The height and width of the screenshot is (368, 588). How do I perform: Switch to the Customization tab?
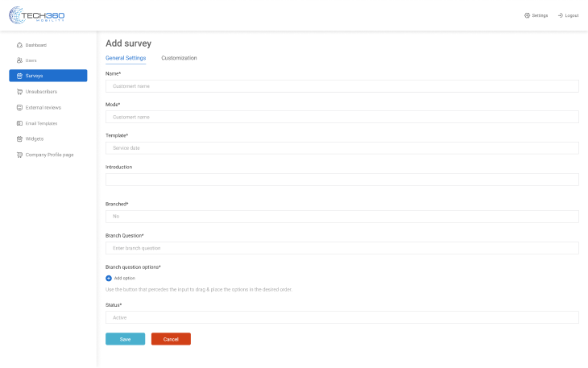click(x=179, y=58)
